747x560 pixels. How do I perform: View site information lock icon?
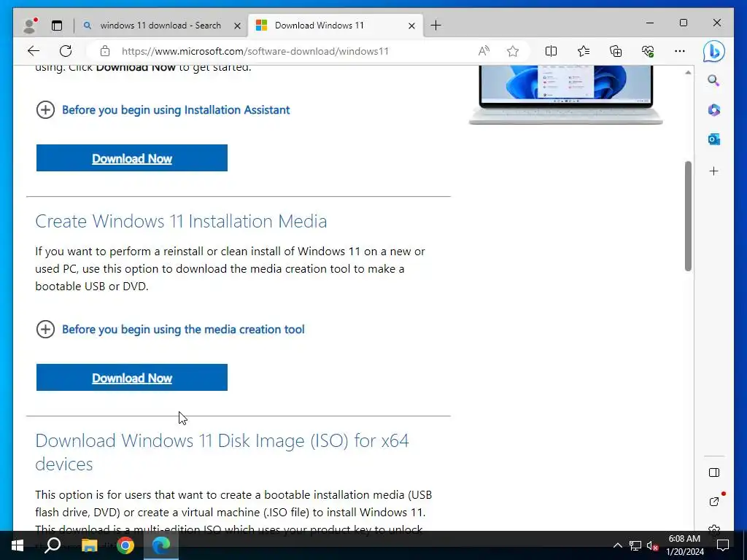[x=105, y=51]
